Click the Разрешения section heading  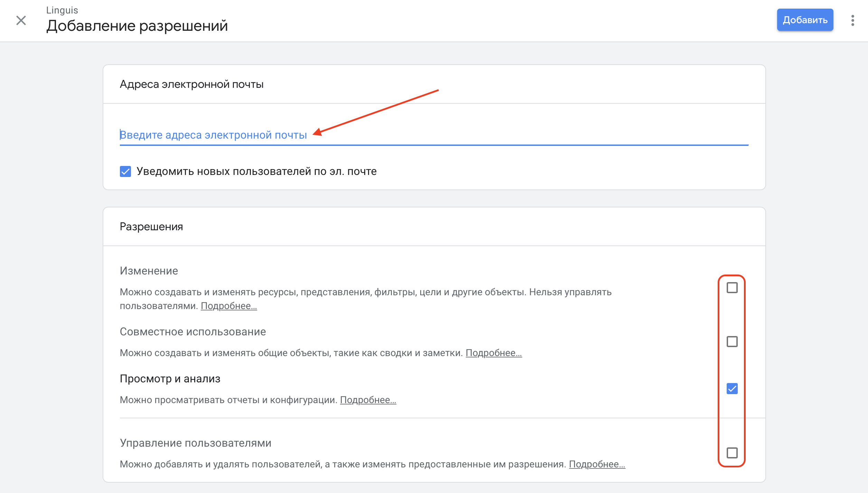[151, 227]
